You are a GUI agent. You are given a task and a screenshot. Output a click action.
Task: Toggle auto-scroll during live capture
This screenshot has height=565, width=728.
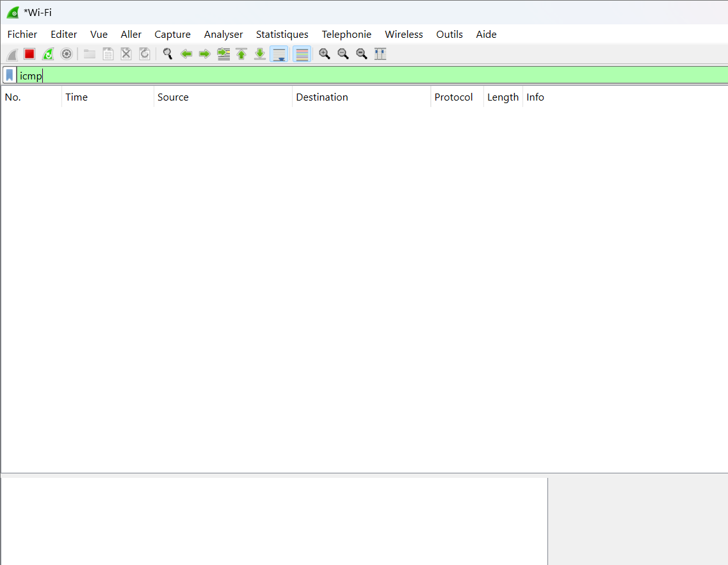point(279,54)
